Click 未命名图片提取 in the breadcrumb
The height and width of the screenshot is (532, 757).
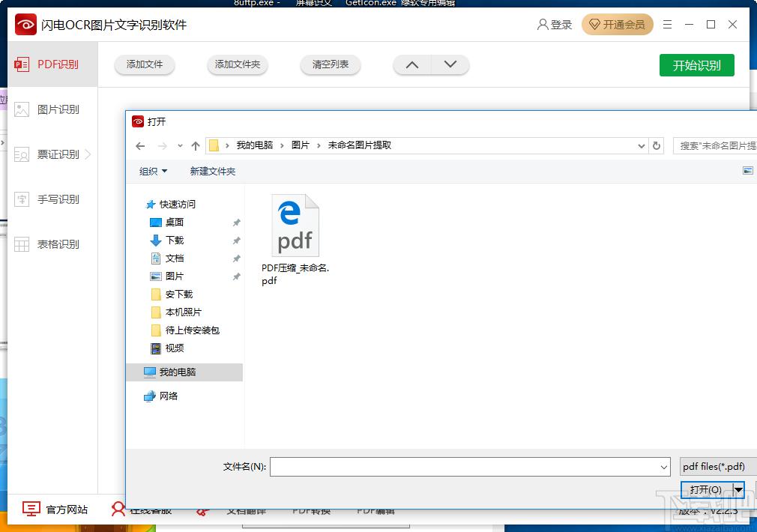(x=360, y=145)
